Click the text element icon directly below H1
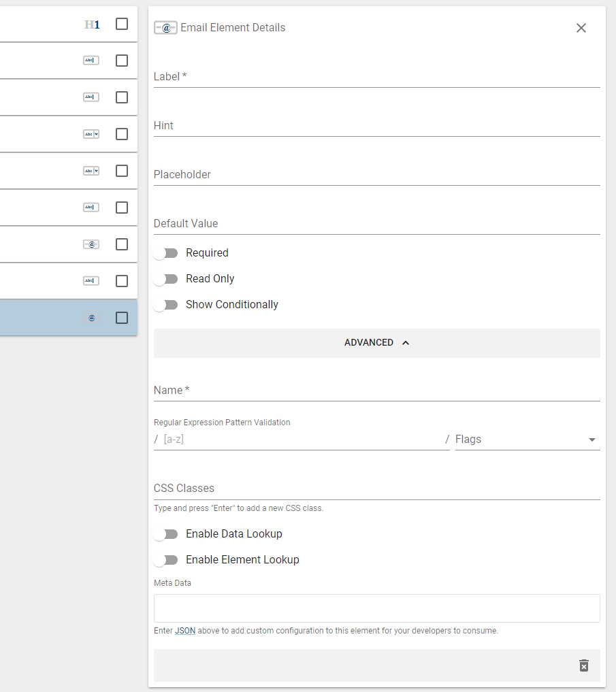The height and width of the screenshot is (692, 616). coord(91,60)
